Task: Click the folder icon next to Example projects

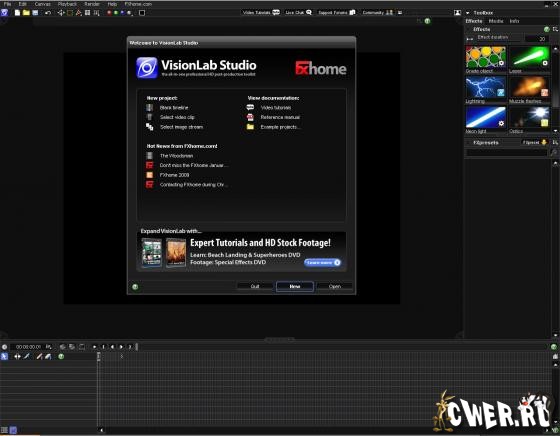Action: tap(250, 127)
